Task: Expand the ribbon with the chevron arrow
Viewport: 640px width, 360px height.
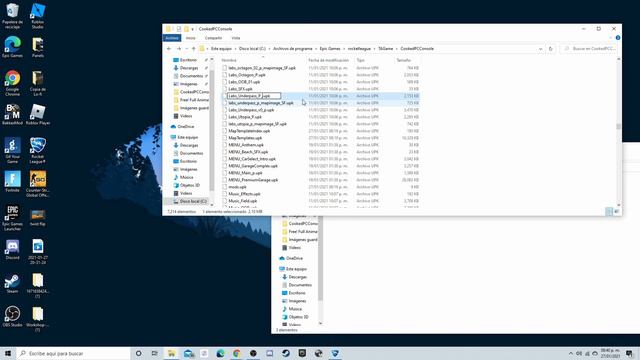Action: tap(611, 38)
